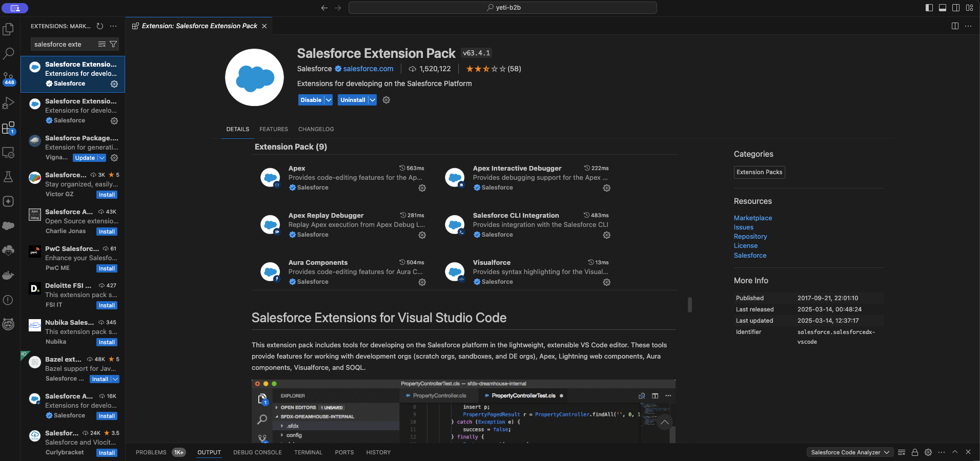This screenshot has height=461, width=980.
Task: Open the Repository resource link
Action: [750, 236]
